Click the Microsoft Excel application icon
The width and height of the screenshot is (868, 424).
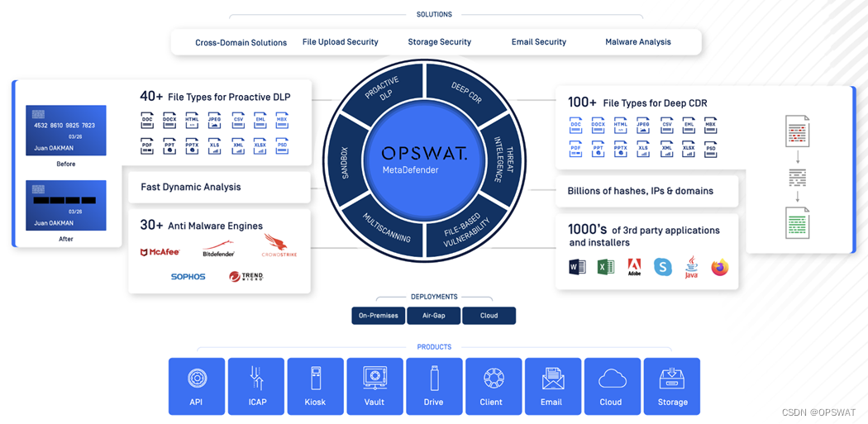[x=606, y=267]
